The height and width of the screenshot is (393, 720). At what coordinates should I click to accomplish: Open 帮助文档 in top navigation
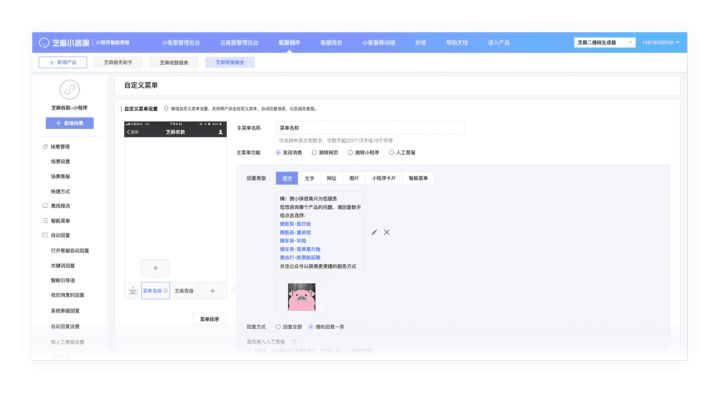(x=457, y=43)
